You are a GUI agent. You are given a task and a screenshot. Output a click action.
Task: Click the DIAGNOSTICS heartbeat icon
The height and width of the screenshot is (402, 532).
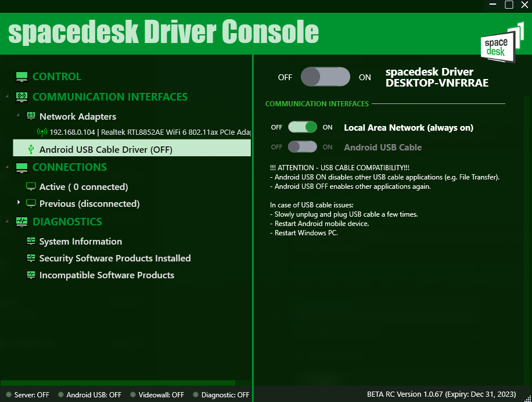click(21, 222)
